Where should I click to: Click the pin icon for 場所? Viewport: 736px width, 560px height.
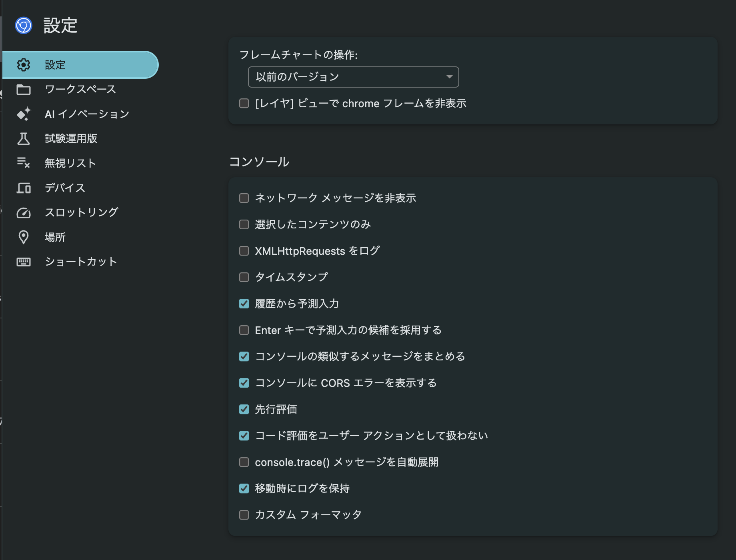(x=24, y=237)
